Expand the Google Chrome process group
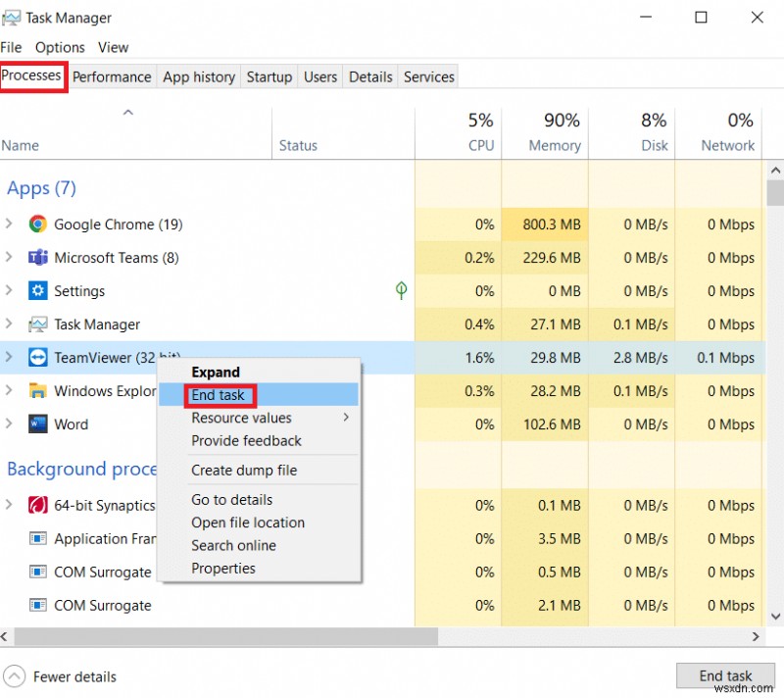The width and height of the screenshot is (784, 698). 10,224
